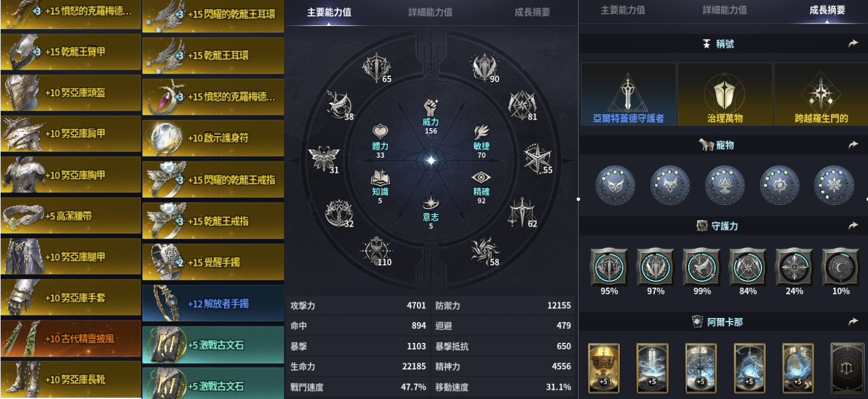Select the +12 解放者手鐲 equipment item
Image resolution: width=868 pixels, height=399 pixels.
213,303
